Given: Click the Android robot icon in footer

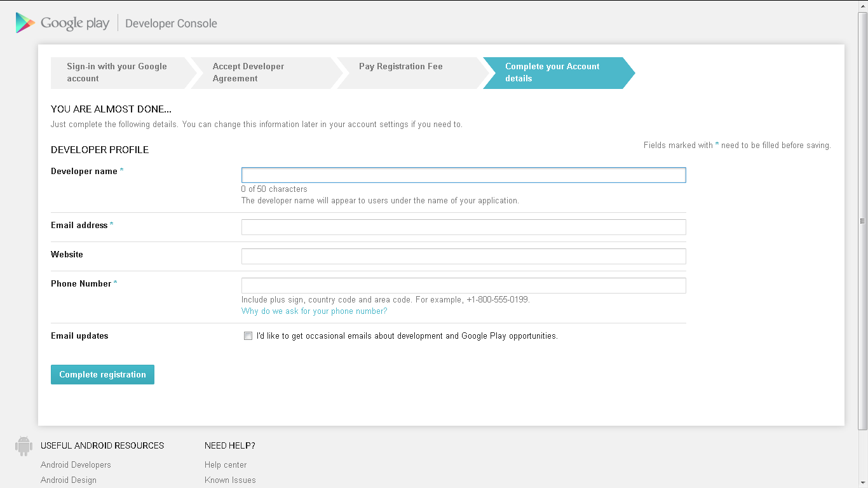Looking at the screenshot, I should (24, 445).
